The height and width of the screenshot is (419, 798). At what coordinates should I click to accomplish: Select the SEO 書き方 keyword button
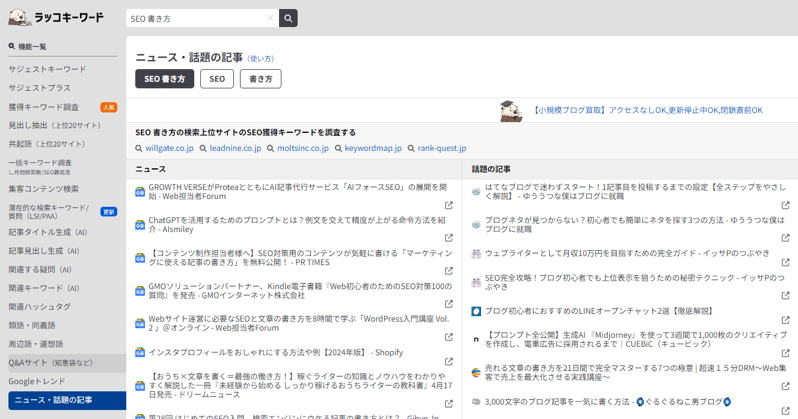point(164,79)
